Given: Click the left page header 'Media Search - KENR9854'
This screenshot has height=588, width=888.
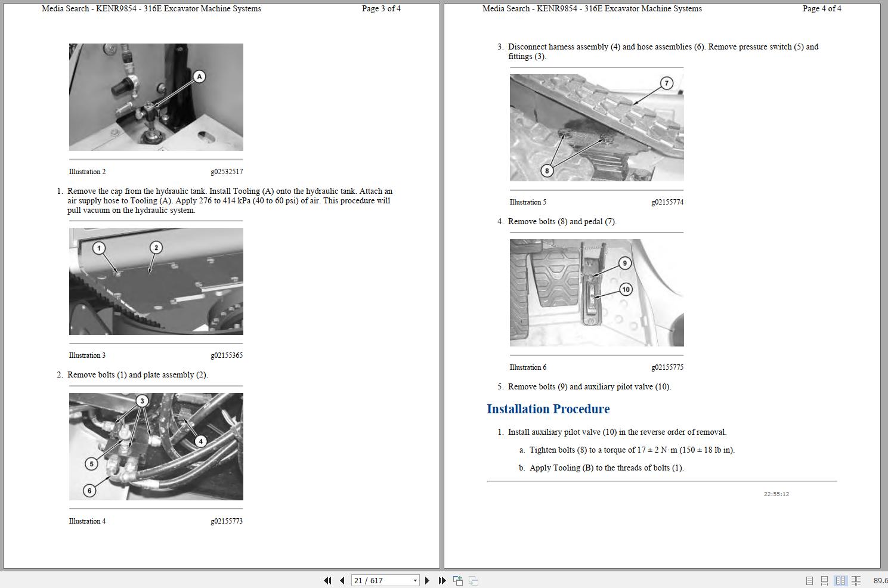Looking at the screenshot, I should (x=89, y=9).
